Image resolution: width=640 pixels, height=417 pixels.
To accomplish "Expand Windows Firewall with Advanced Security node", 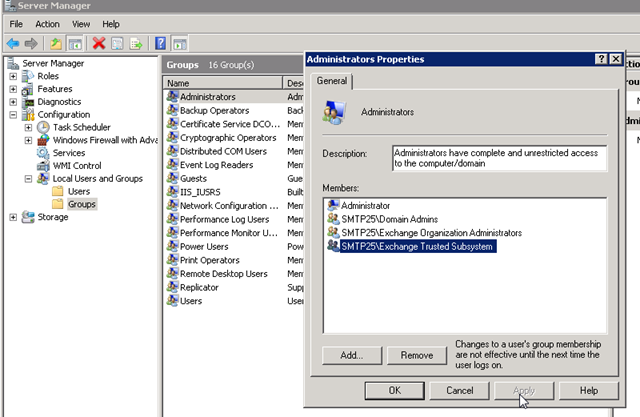I will coord(28,140).
